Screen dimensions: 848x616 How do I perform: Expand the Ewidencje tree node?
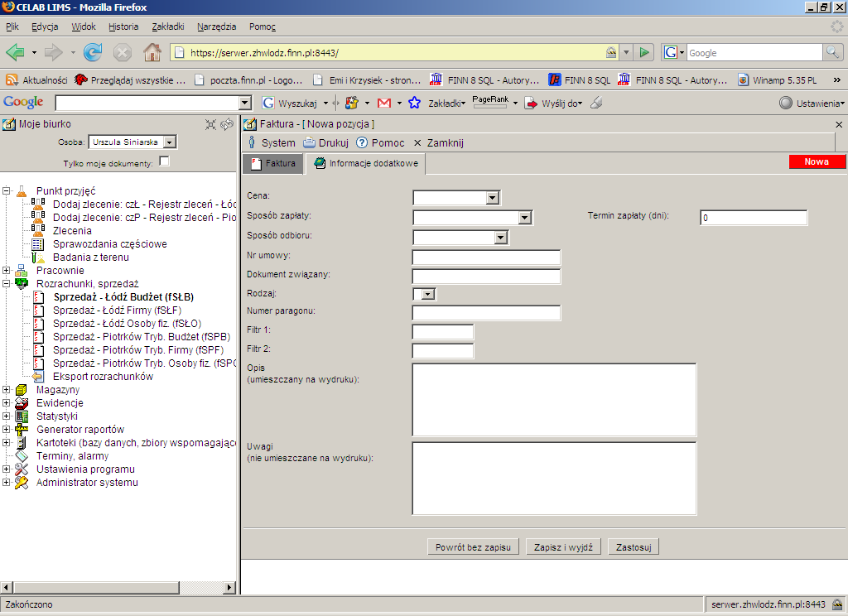(6, 403)
